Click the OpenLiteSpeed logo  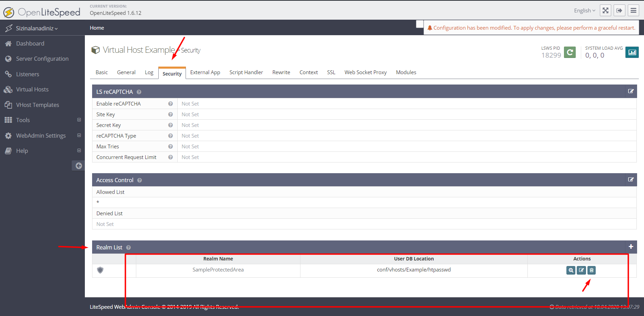point(42,12)
